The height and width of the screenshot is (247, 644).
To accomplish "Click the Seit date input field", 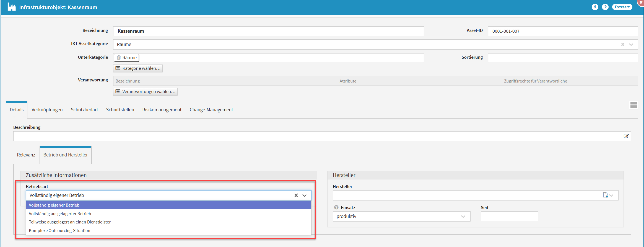I will click(x=509, y=216).
